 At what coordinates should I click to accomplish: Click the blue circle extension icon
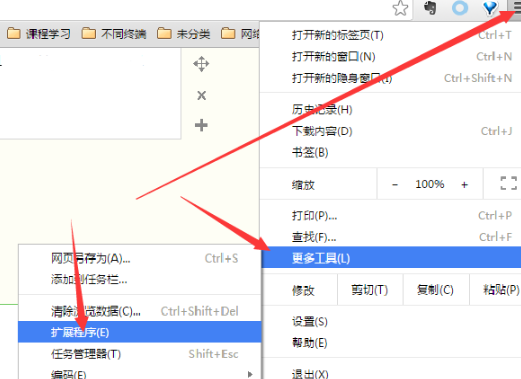point(460,8)
